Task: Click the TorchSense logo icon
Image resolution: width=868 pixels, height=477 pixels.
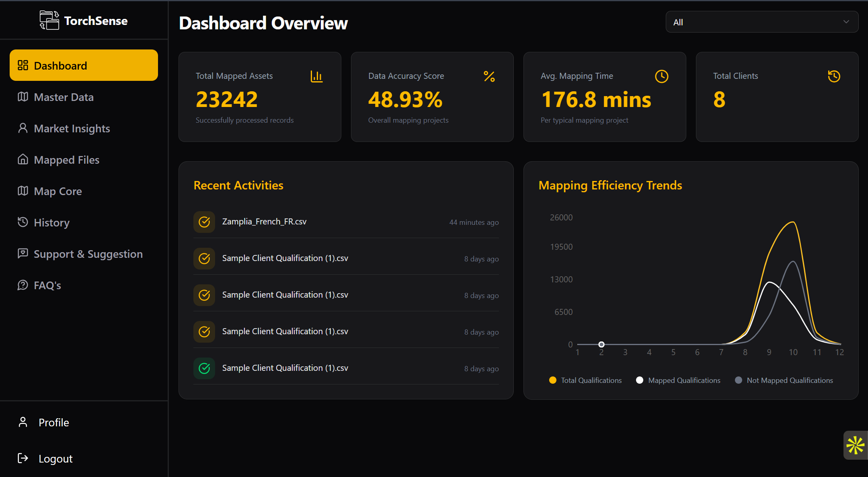Action: point(49,20)
